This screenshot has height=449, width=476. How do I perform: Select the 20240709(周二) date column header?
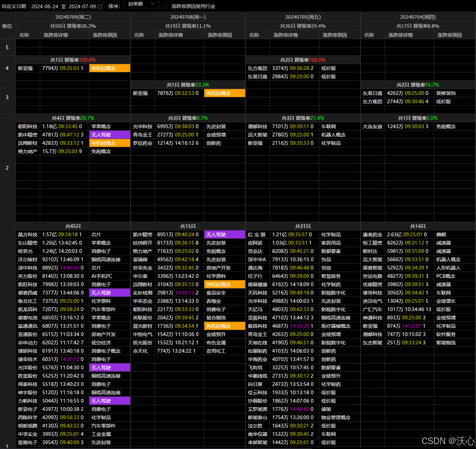73,17
